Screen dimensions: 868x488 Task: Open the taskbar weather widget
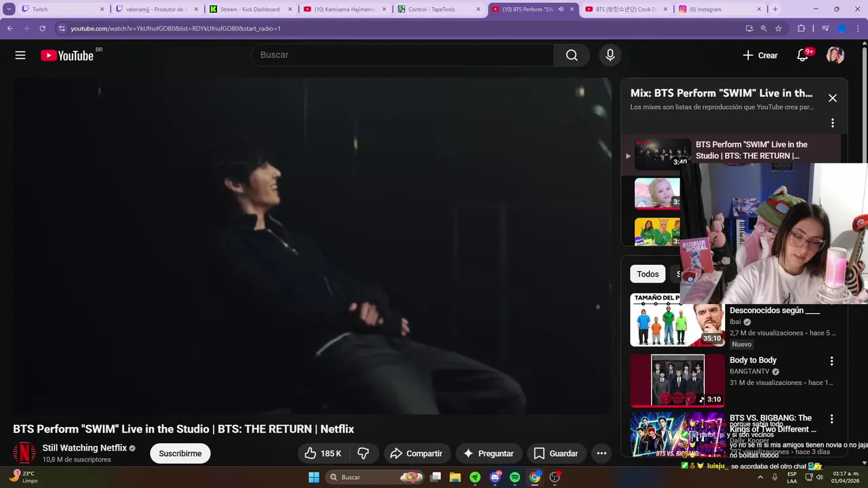tap(23, 477)
